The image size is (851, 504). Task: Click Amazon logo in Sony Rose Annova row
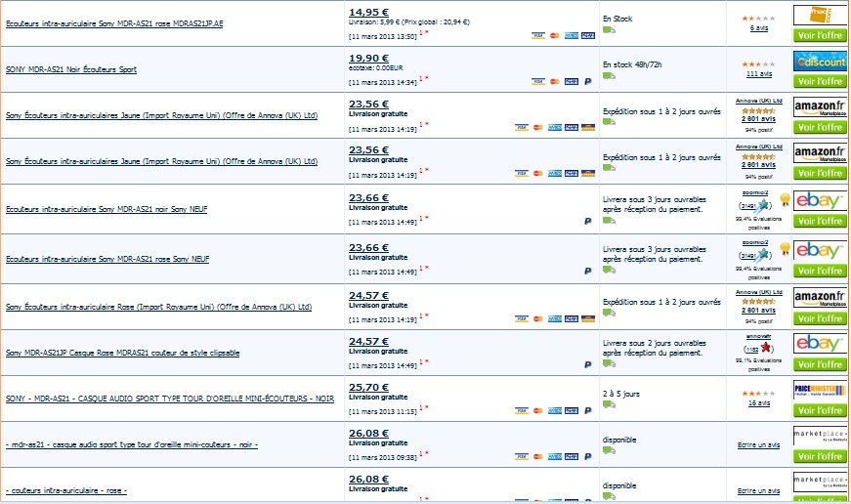[x=820, y=297]
